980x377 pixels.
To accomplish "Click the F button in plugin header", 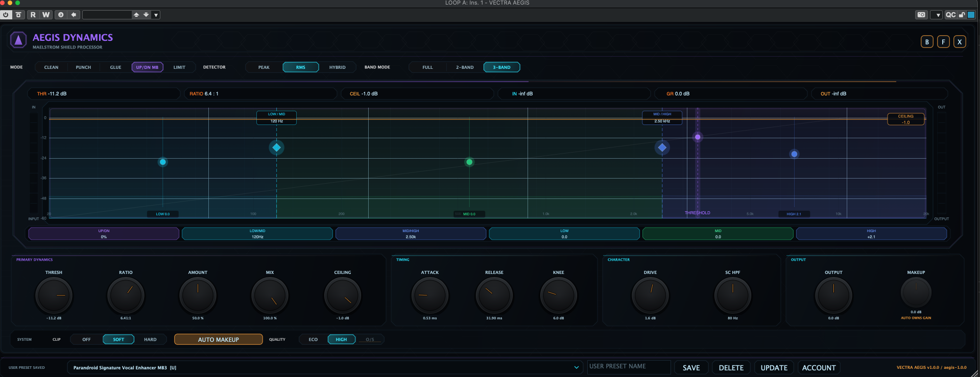I will (x=943, y=42).
